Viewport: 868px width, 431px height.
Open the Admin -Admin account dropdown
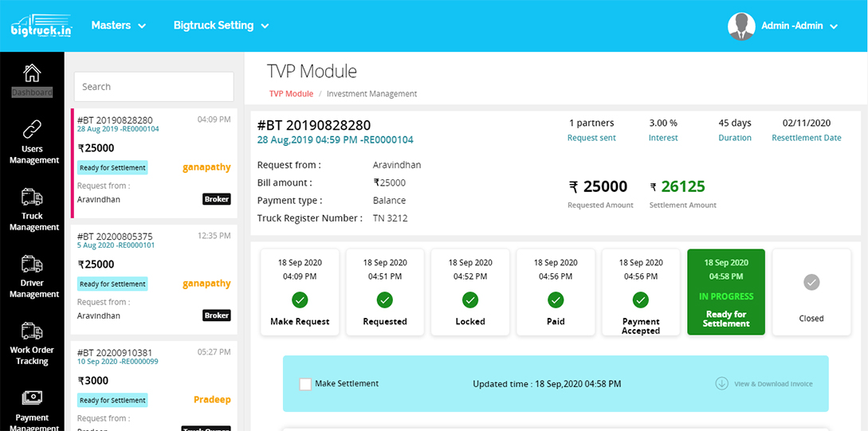pos(799,26)
